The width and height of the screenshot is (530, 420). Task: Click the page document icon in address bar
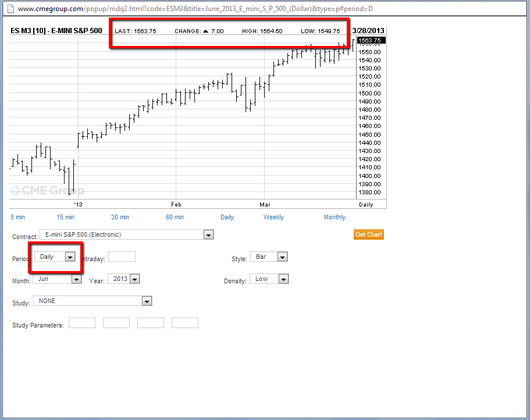pyautogui.click(x=10, y=9)
